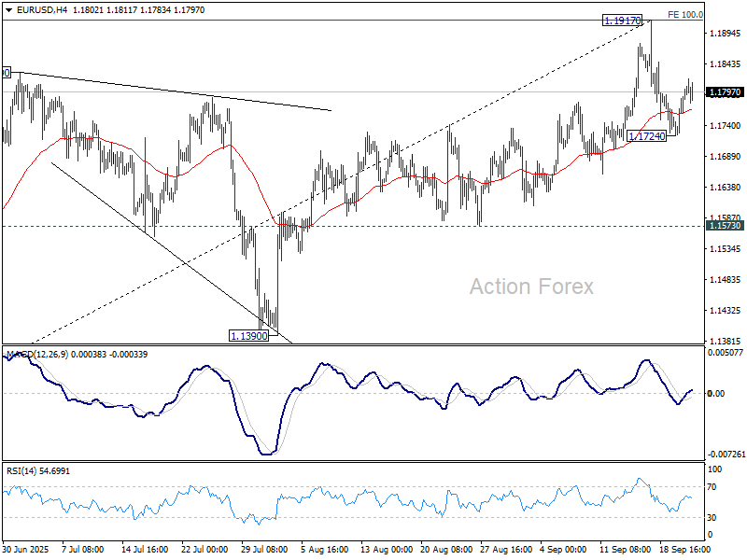747x560 pixels.
Task: Click the Action Forex watermark
Action: click(x=530, y=287)
